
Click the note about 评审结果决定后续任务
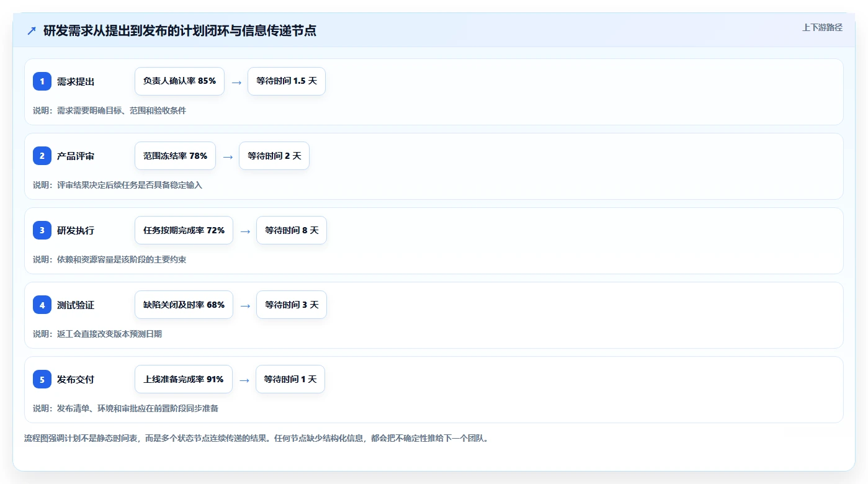pos(117,185)
